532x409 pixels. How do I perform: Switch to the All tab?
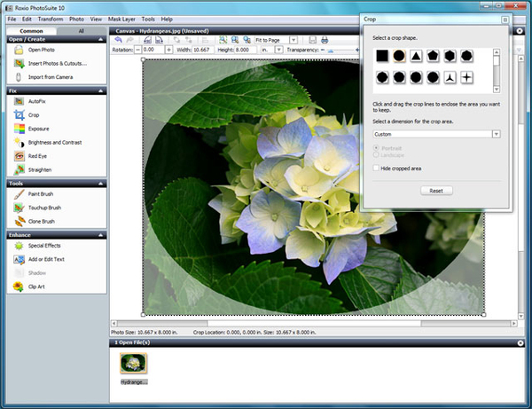click(x=81, y=30)
